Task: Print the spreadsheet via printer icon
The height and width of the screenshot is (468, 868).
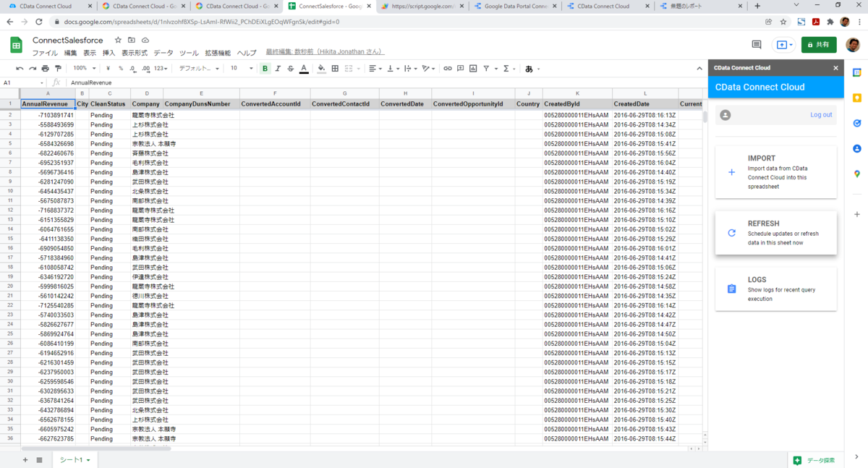Action: 46,69
